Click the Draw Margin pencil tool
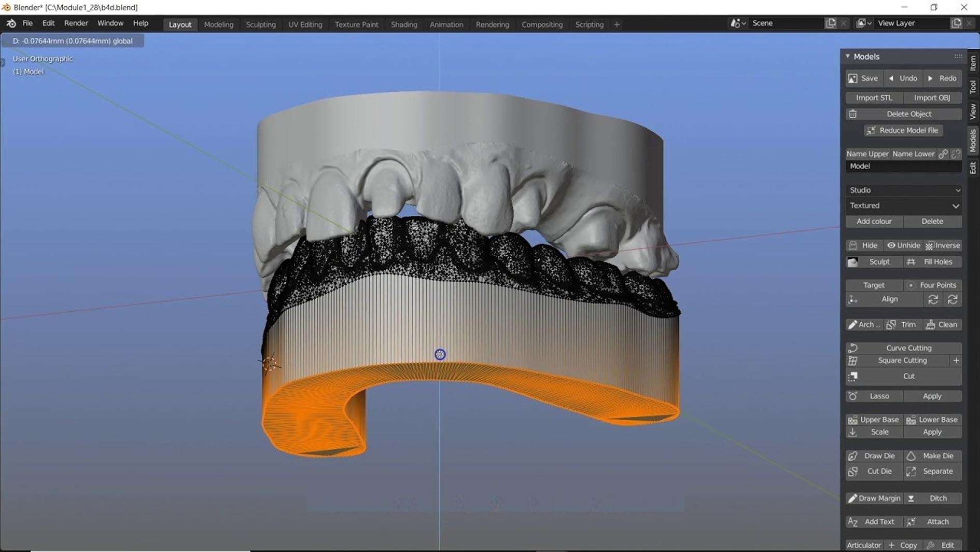 [874, 499]
